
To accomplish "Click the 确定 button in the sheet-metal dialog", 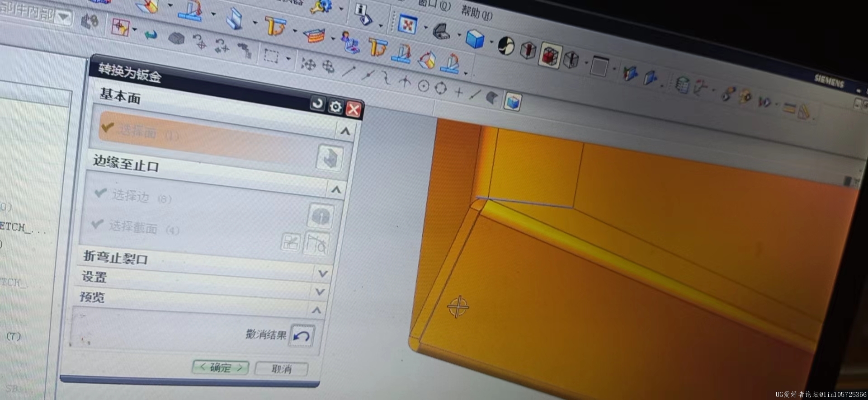I will tap(221, 367).
